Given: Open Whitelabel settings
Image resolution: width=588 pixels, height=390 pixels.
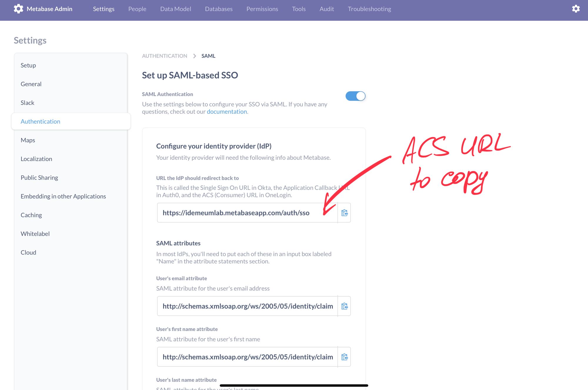Looking at the screenshot, I should [x=71, y=234].
